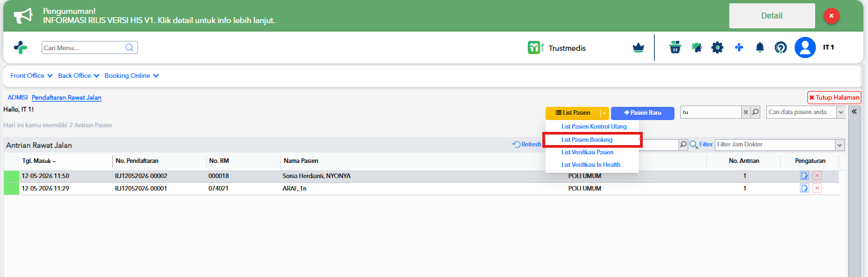Click the magnifier icon in Cari Menu
The width and height of the screenshot is (868, 277).
(x=129, y=47)
